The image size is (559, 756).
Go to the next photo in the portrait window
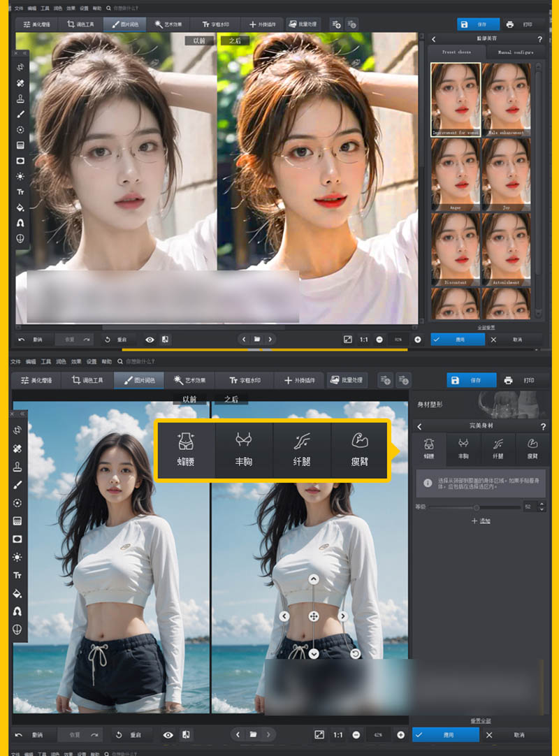[270, 340]
